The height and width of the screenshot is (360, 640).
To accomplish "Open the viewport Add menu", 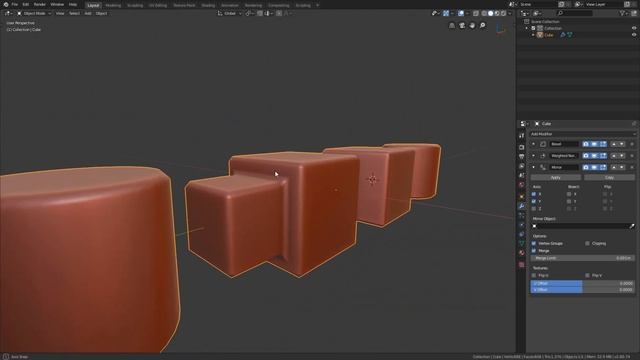I will pos(88,13).
